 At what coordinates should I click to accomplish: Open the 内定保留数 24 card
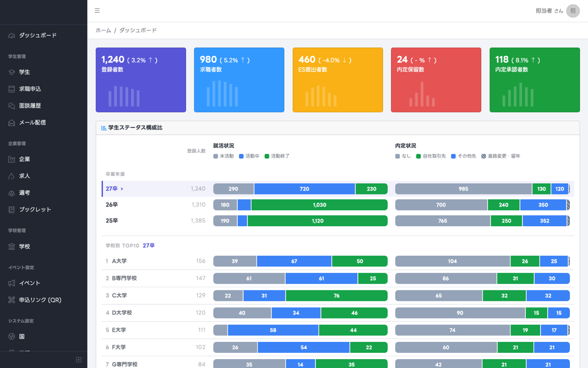coord(436,80)
